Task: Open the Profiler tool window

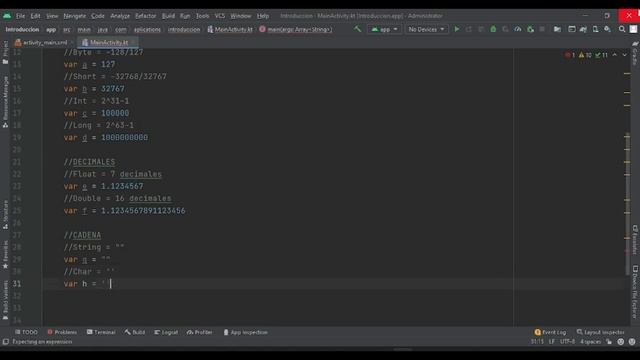Action: [200, 332]
